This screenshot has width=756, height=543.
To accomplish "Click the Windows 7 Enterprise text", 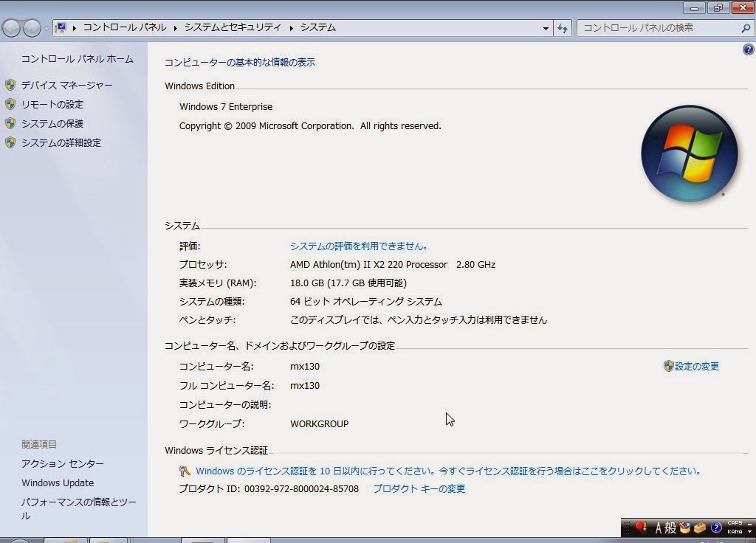I will click(x=226, y=106).
